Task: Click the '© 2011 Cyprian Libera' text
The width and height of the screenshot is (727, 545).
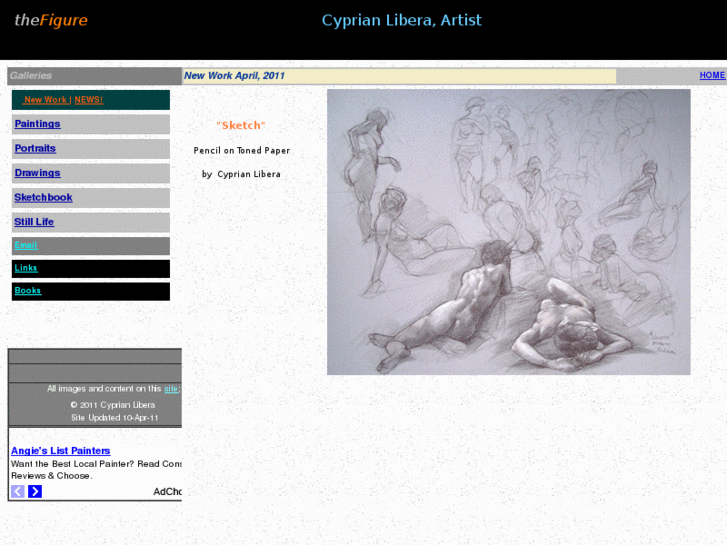Action: (x=113, y=404)
